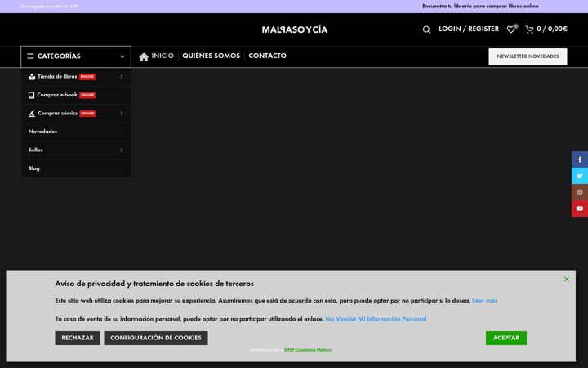Reject cookies with Rechazar button
The image size is (588, 368).
pos(78,338)
